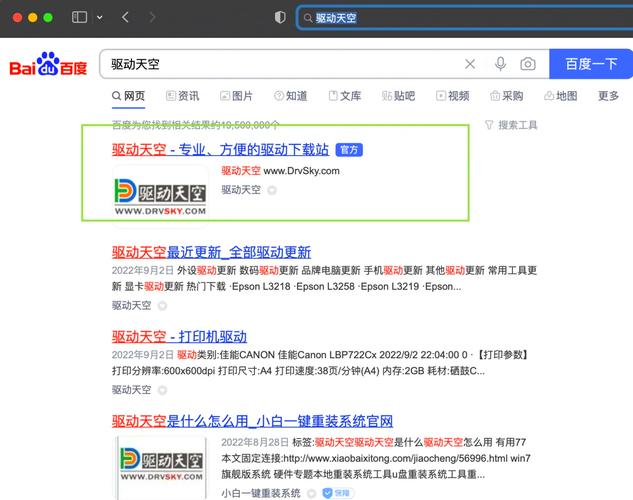Open 驱动天空是什么怎么用_小白一键重装系统官网 link
This screenshot has height=500, width=633.
pyautogui.click(x=252, y=421)
